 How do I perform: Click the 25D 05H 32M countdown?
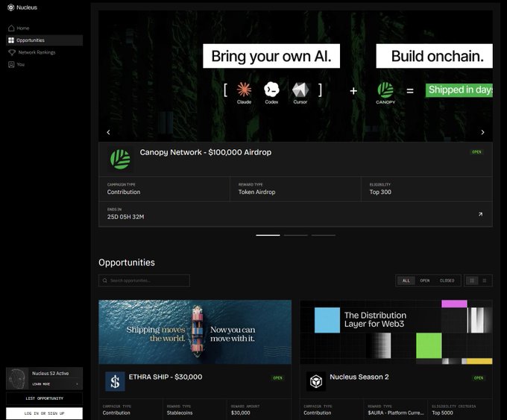point(125,217)
